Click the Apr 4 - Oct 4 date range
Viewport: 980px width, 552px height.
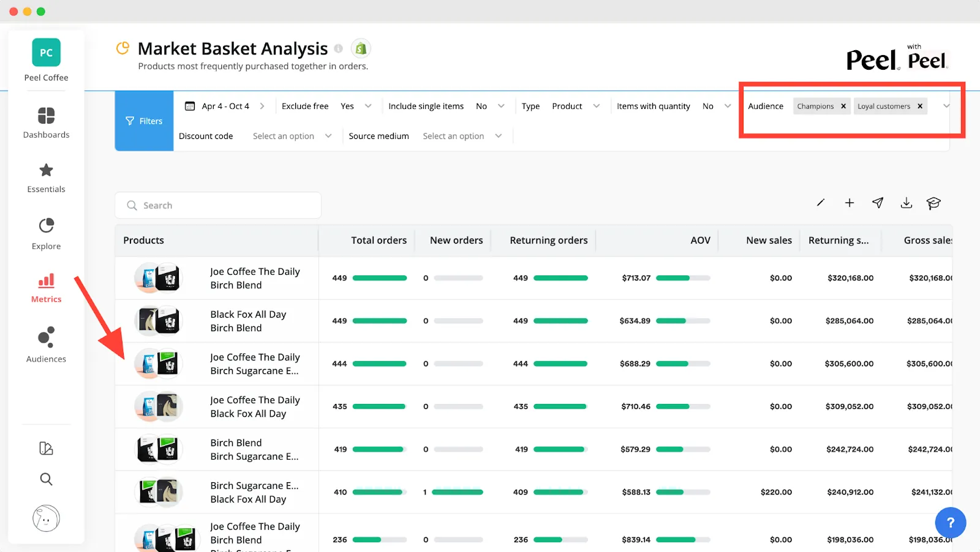[225, 106]
